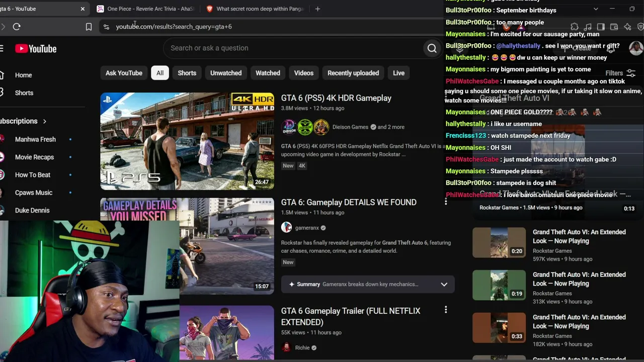This screenshot has height=362, width=644.
Task: Play the GTA 6 (PS5) 4K HDR thumbnail
Action: pos(187,141)
